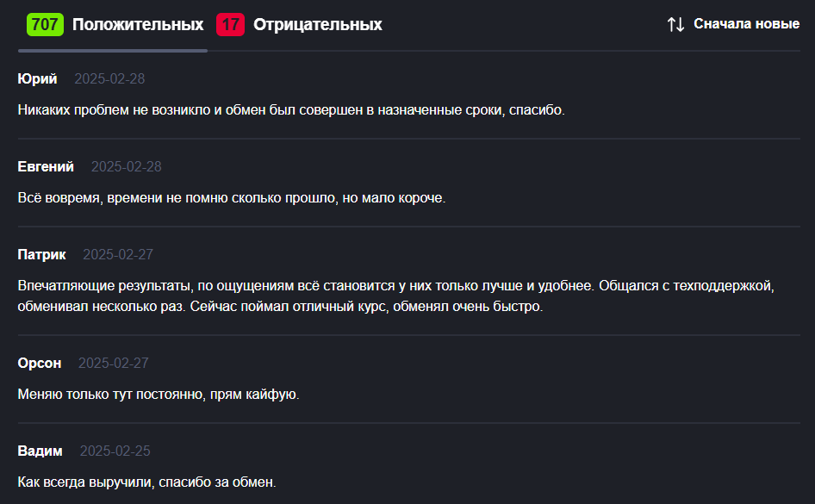Click Юрий's review date 2025-02-28
This screenshot has width=815, height=504.
pyautogui.click(x=109, y=79)
